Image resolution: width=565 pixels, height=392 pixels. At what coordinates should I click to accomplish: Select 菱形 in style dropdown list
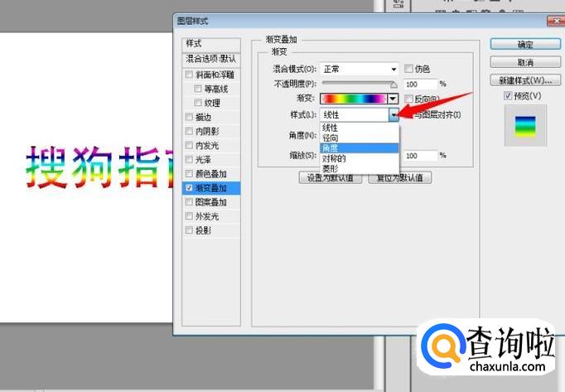360,168
